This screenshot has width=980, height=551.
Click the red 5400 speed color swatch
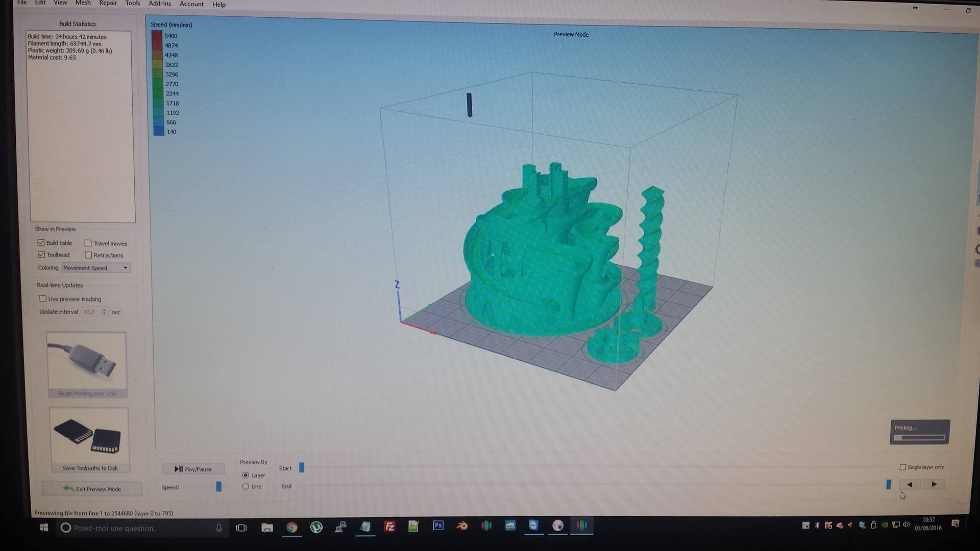(157, 35)
